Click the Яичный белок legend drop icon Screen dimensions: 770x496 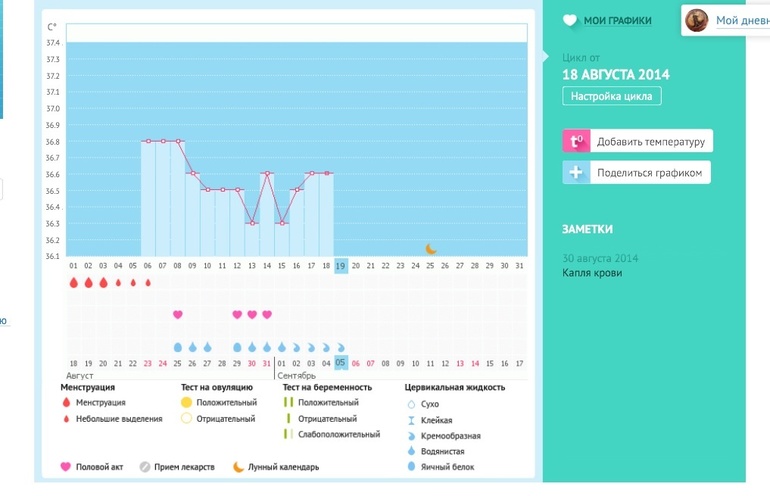410,466
